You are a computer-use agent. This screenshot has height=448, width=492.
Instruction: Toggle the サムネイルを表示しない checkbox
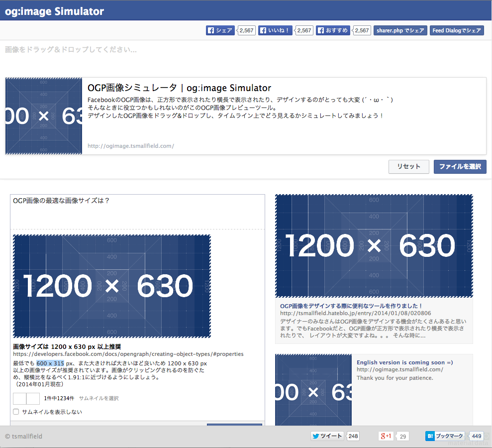pos(16,412)
